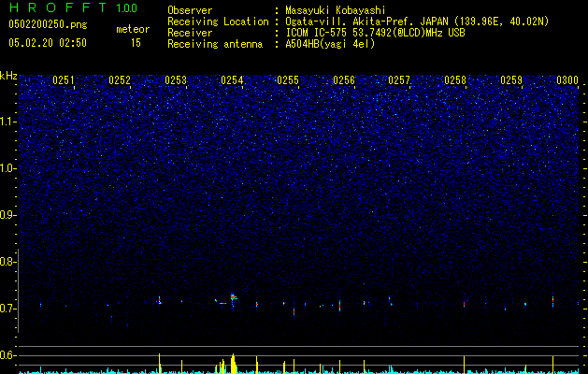Click the 0.9 kHz axis label
Screen dimensions: 588x374
coord(7,215)
